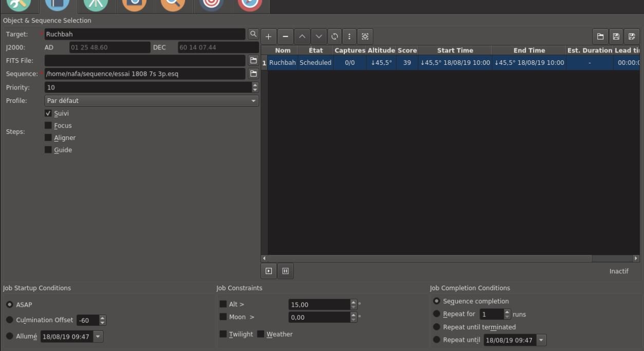
Task: Open the three-dot sort options button
Action: (x=349, y=37)
